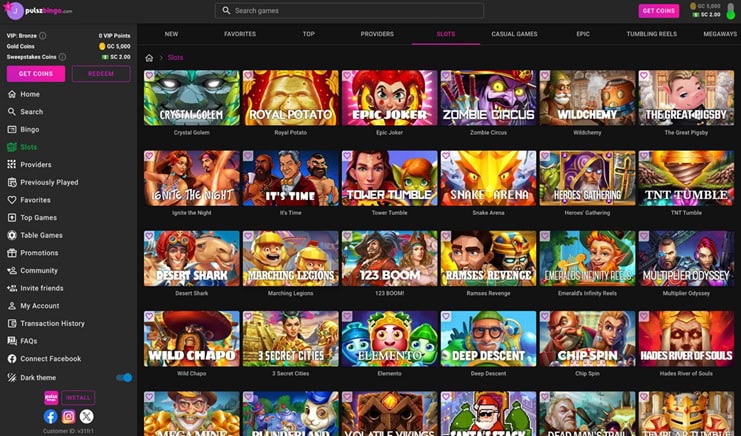741x436 pixels.
Task: Click the breadcrumb home icon
Action: tap(149, 58)
